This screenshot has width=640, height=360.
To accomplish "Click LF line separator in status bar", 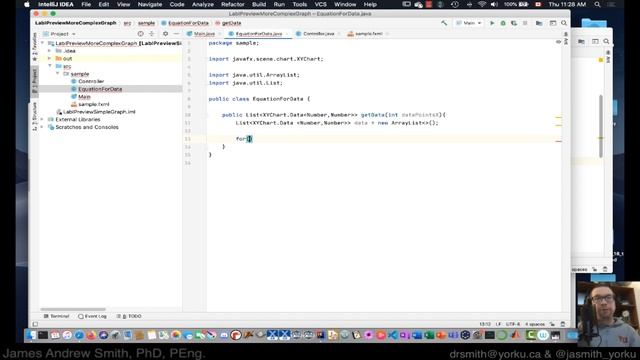I will 498,324.
